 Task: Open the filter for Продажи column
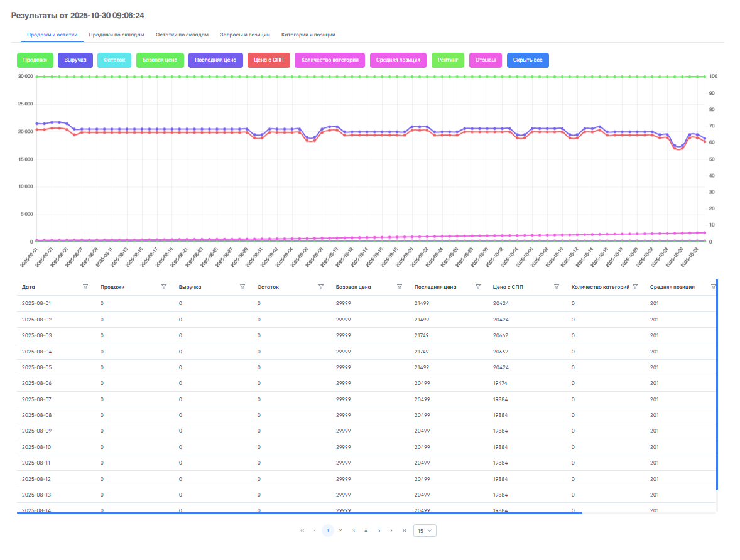pos(164,287)
